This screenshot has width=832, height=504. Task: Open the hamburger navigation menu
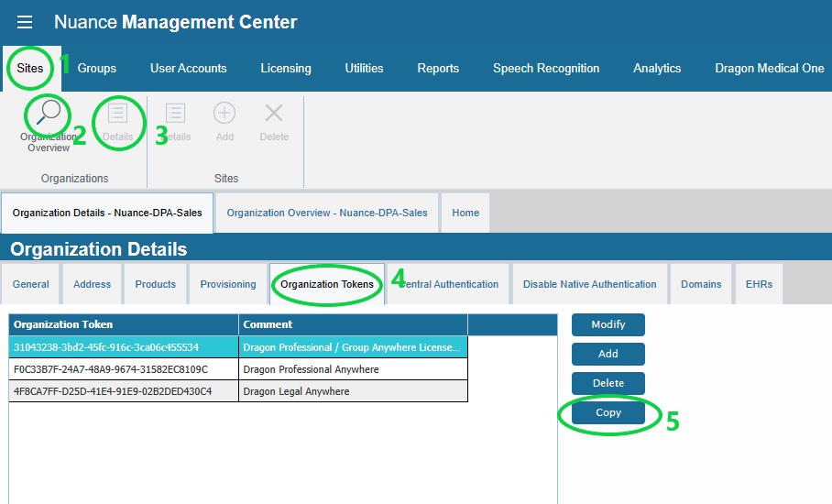25,22
